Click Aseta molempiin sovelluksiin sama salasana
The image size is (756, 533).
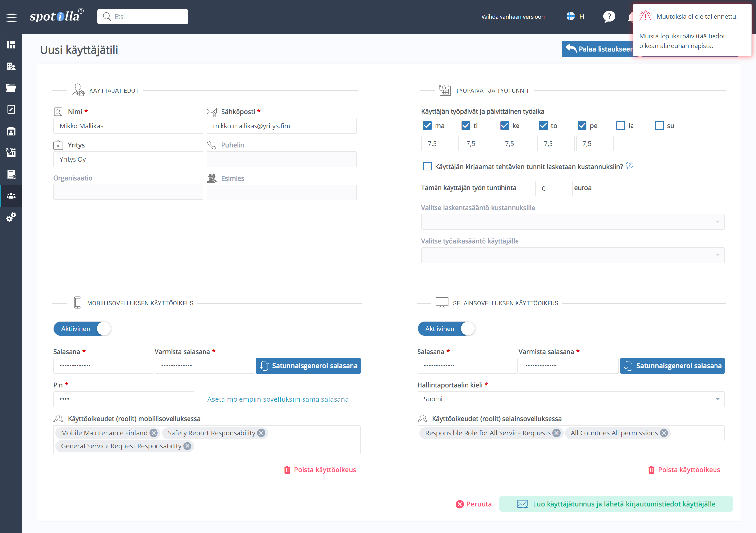click(278, 399)
